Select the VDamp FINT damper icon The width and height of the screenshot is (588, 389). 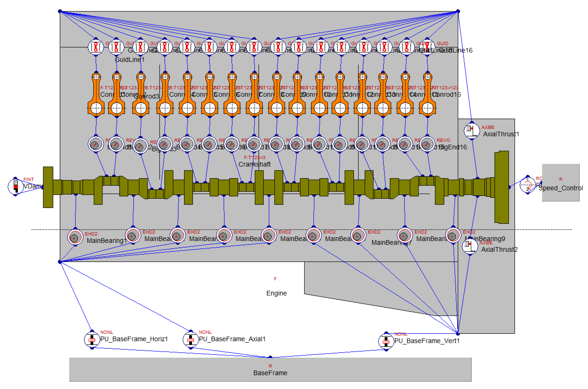point(15,187)
